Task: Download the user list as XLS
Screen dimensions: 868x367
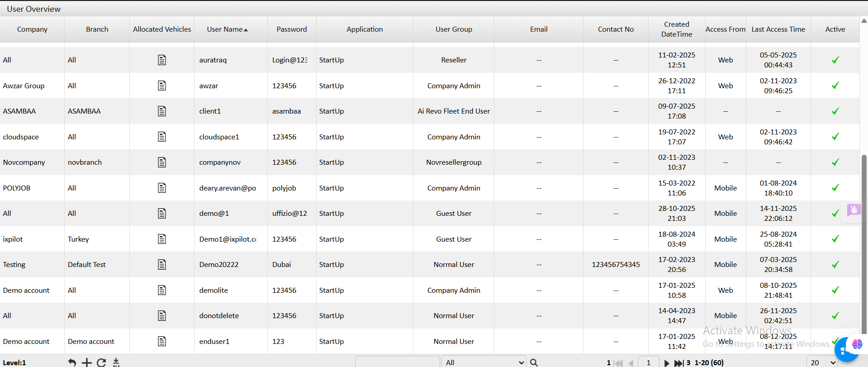Action: (x=116, y=362)
